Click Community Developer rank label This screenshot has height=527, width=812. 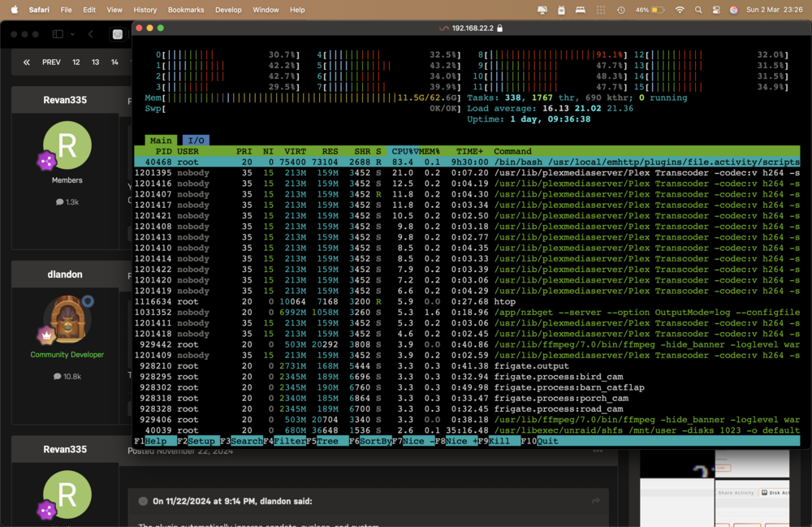[67, 355]
